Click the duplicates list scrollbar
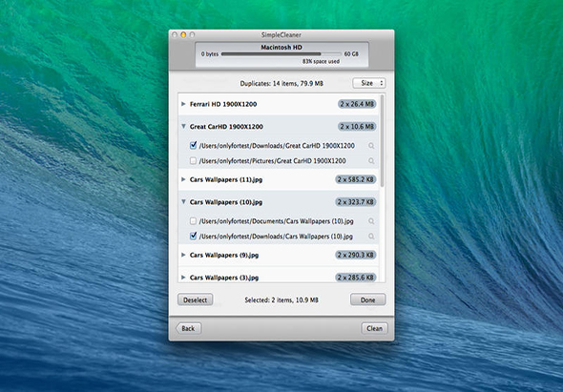Image resolution: width=563 pixels, height=392 pixels. [383, 141]
